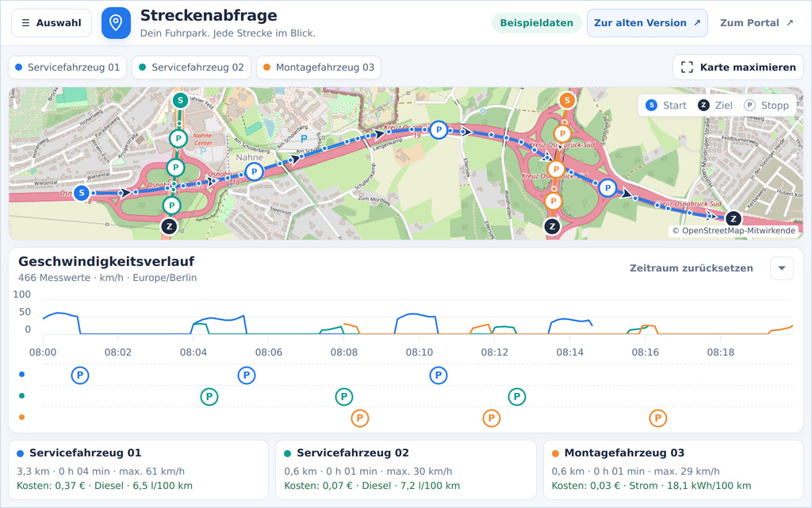This screenshot has width=812, height=508.
Task: Click the Ziel legend icon
Action: 703,106
